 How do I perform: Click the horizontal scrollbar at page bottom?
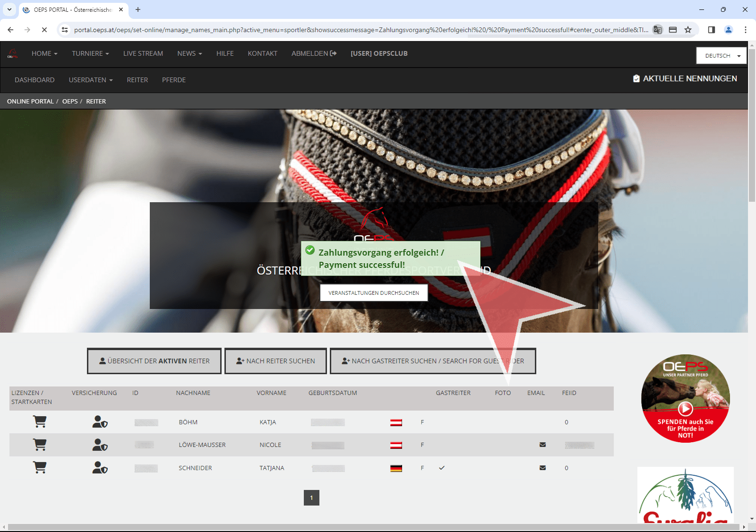373,527
